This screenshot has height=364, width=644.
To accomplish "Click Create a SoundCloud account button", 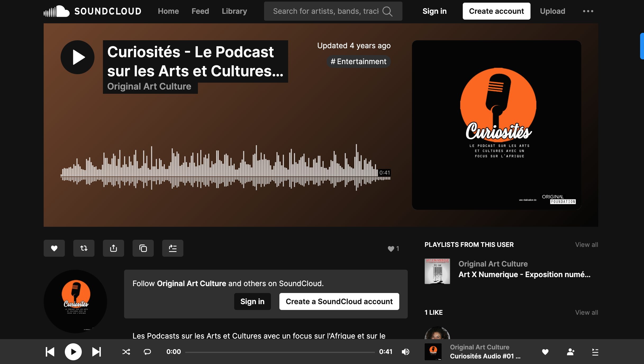I will [339, 301].
